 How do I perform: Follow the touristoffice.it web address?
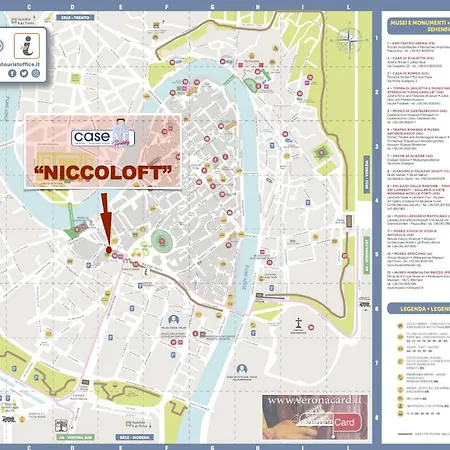click(x=20, y=64)
